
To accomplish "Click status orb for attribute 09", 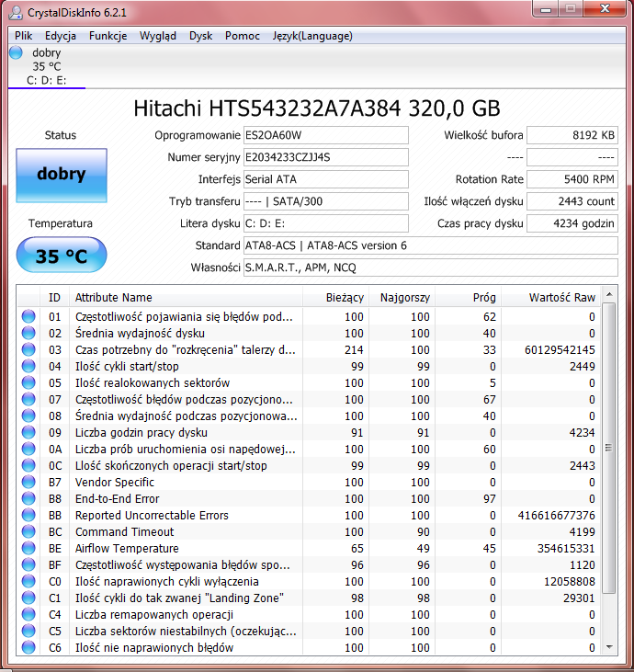I will pyautogui.click(x=28, y=432).
